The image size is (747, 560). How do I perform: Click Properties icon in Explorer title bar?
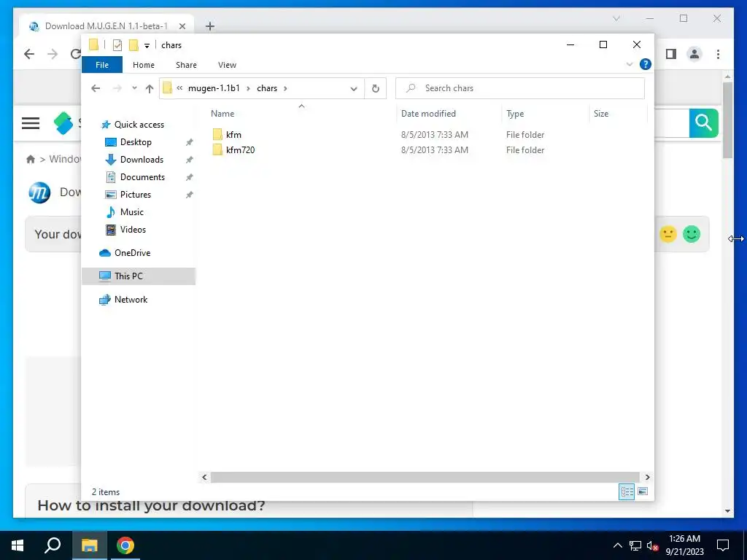point(117,45)
